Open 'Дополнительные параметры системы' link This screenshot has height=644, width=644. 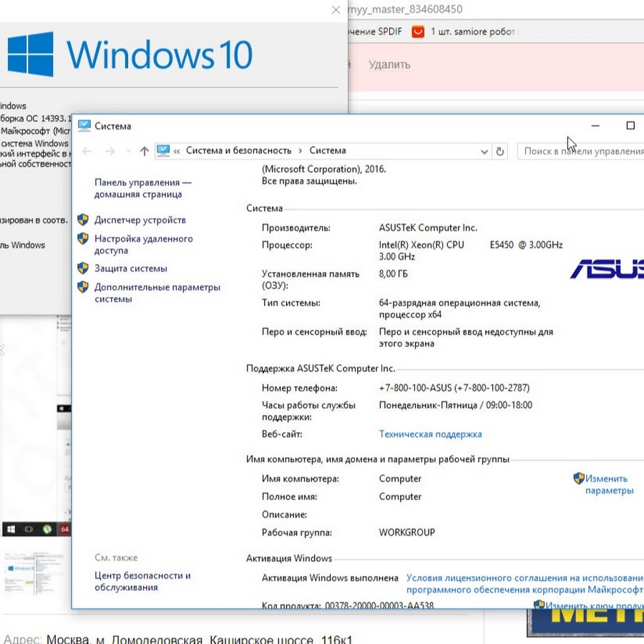[x=157, y=293]
